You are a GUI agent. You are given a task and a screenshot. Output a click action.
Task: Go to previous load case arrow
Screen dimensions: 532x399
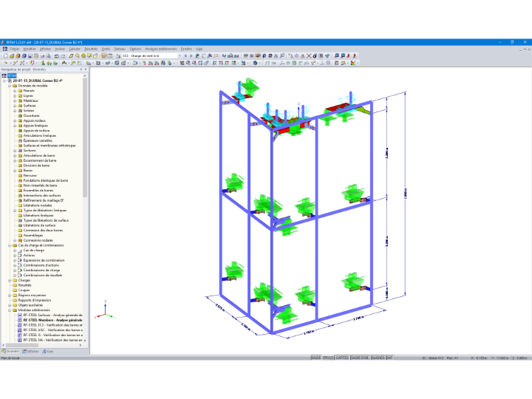pyautogui.click(x=185, y=55)
